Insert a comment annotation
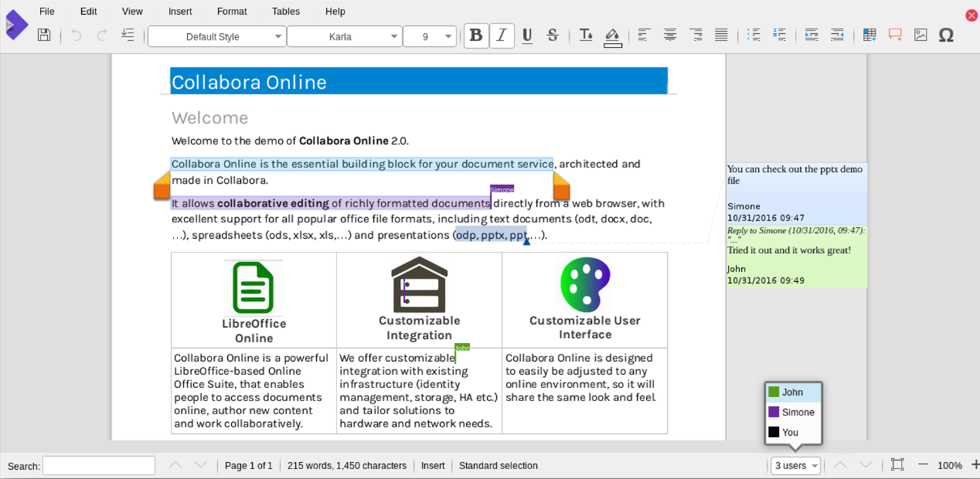 895,35
